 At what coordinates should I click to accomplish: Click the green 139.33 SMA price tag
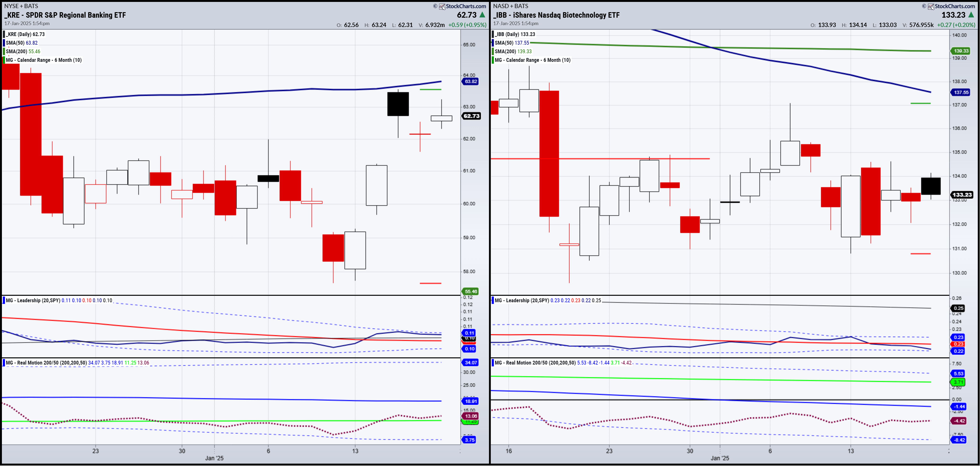(961, 51)
